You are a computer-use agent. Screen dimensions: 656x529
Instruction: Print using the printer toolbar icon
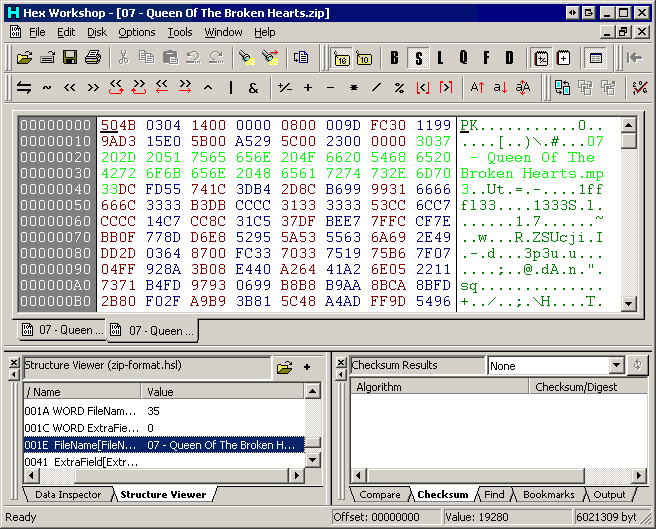pyautogui.click(x=92, y=58)
